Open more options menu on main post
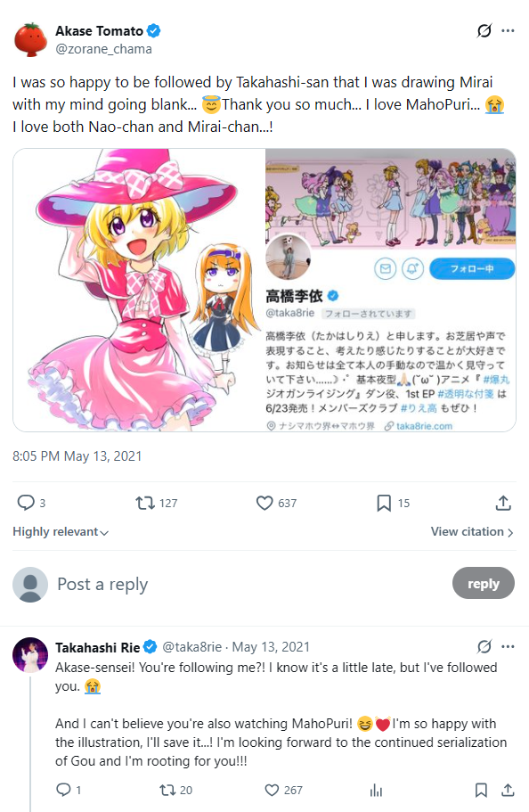 [508, 31]
